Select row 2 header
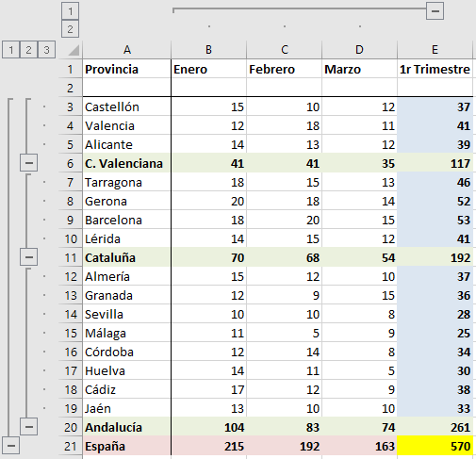The height and width of the screenshot is (459, 476). (x=71, y=88)
